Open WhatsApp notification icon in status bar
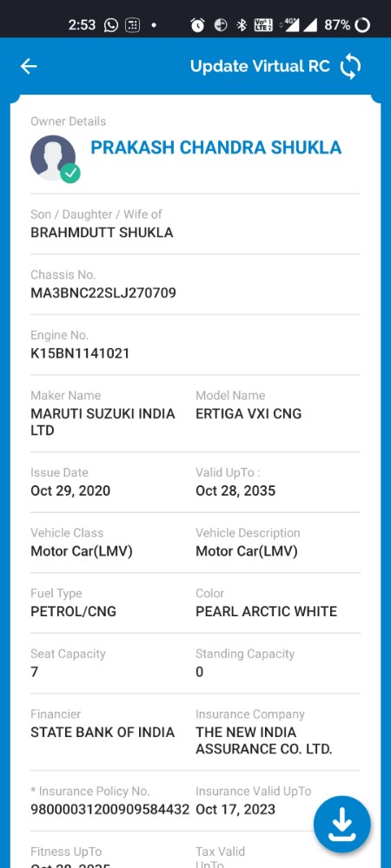391x868 pixels. click(110, 25)
